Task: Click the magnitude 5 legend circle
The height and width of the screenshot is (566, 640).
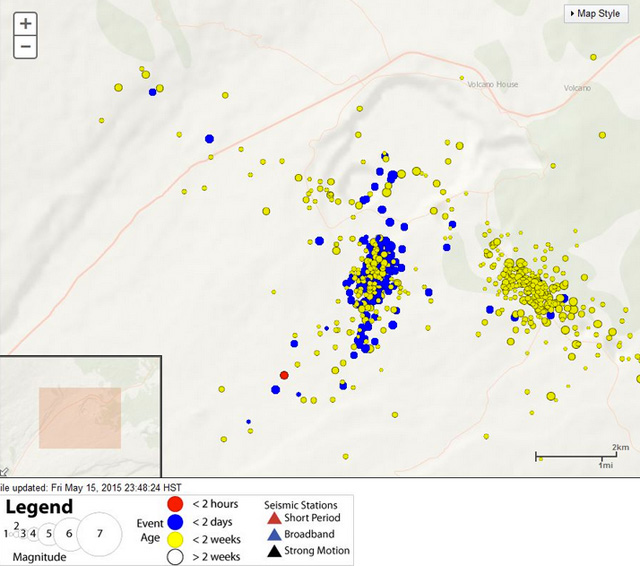Action: [x=49, y=534]
